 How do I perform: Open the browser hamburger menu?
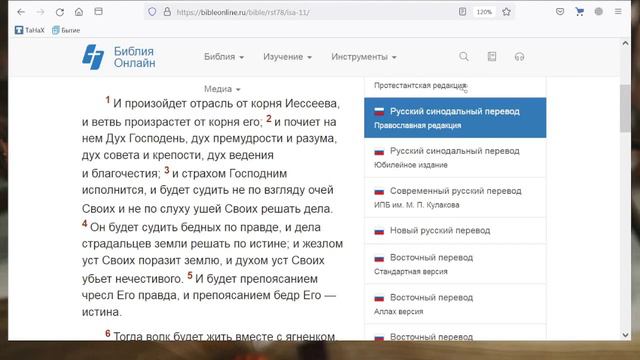(x=618, y=12)
